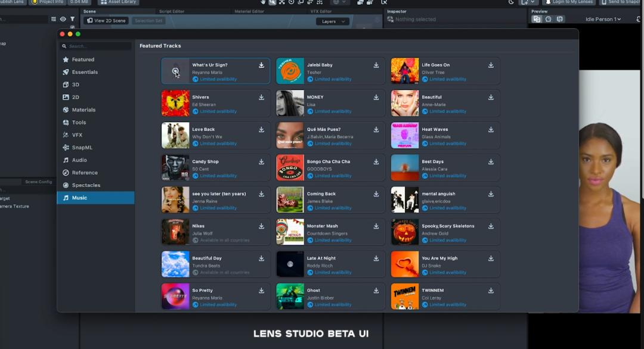Download the Candy Shop track
The image size is (644, 349).
tap(261, 162)
